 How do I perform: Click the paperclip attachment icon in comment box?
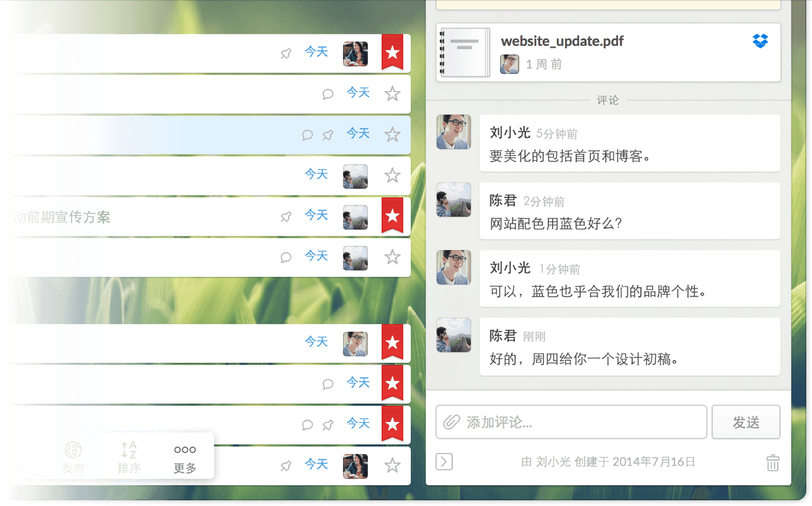(451, 422)
